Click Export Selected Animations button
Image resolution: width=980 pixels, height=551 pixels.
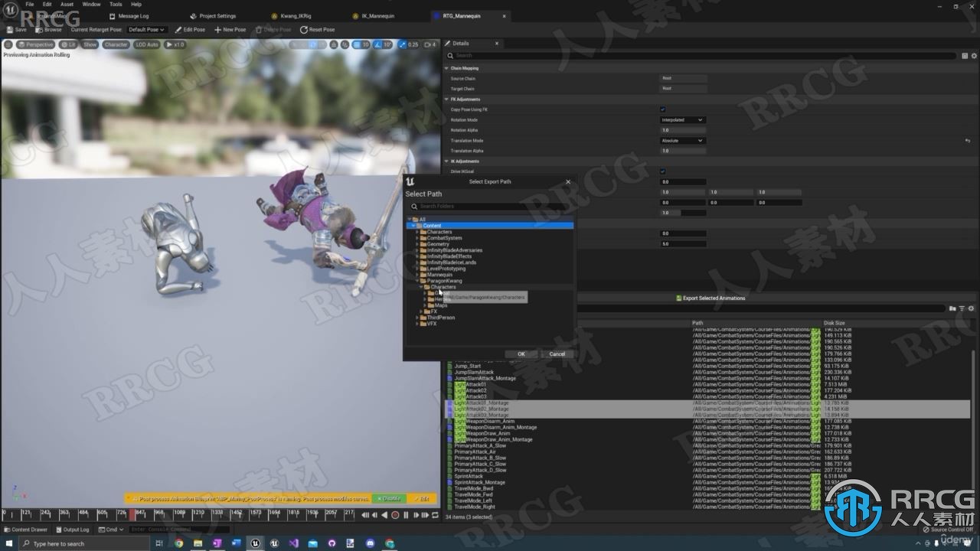[x=710, y=298]
